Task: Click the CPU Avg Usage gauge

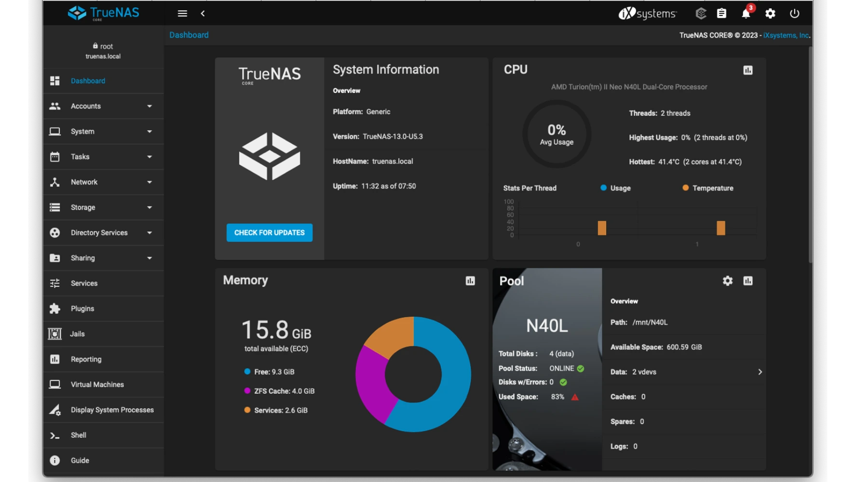Action: tap(556, 134)
